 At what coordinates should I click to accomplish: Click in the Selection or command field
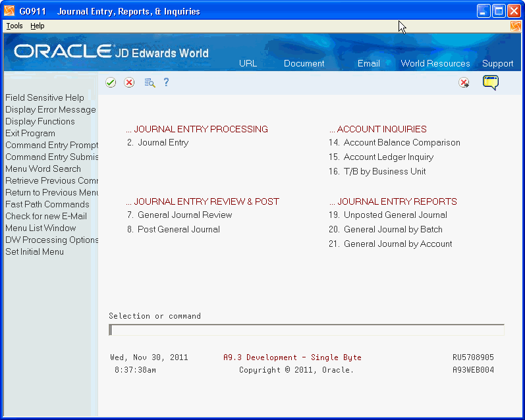pyautogui.click(x=306, y=330)
